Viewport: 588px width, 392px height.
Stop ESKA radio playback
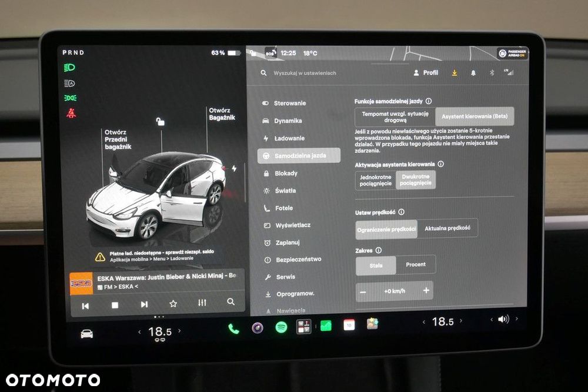[x=115, y=305]
